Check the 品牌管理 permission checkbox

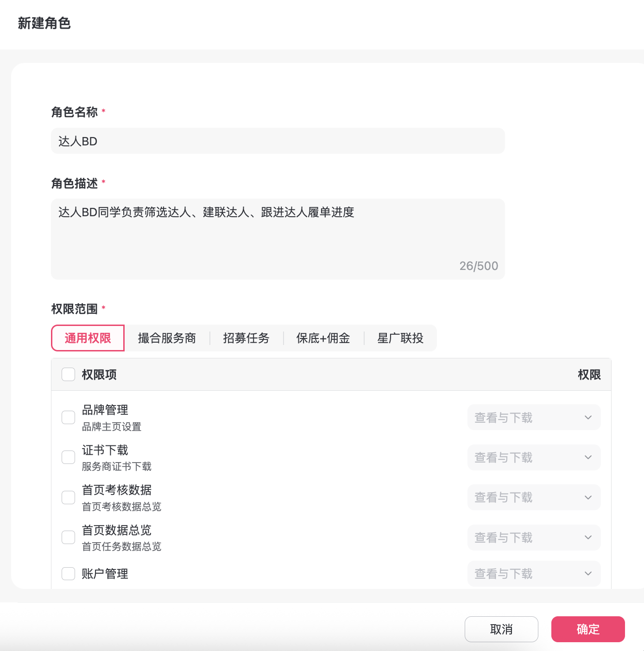69,417
